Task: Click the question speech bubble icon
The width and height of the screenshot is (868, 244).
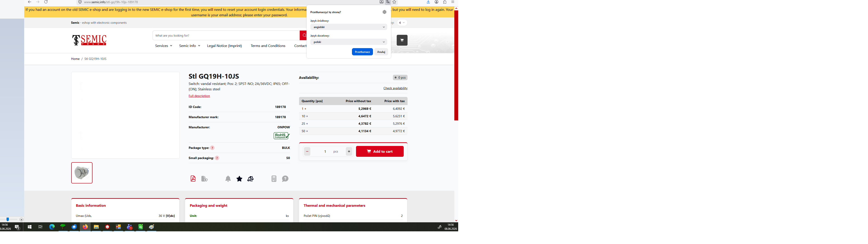Action: [x=285, y=179]
